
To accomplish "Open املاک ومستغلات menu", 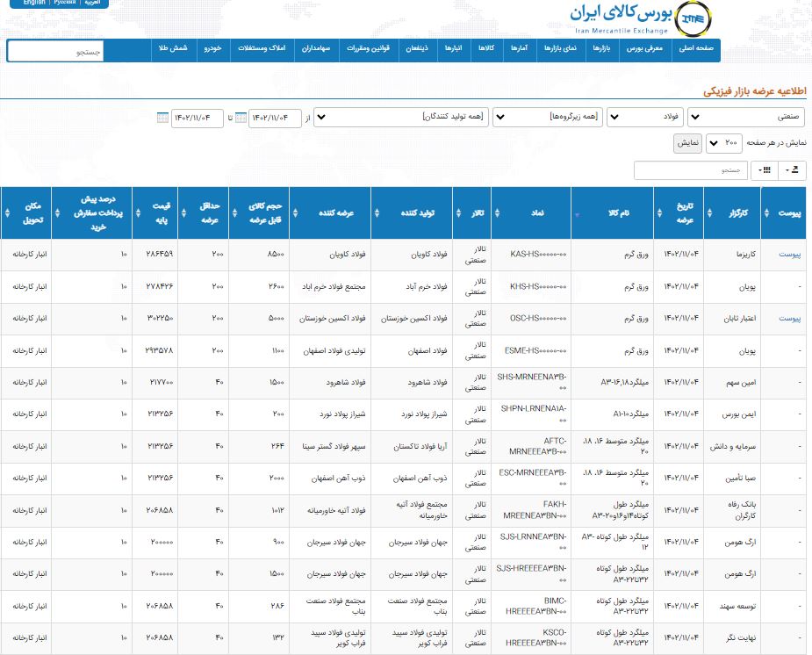I will (x=262, y=48).
